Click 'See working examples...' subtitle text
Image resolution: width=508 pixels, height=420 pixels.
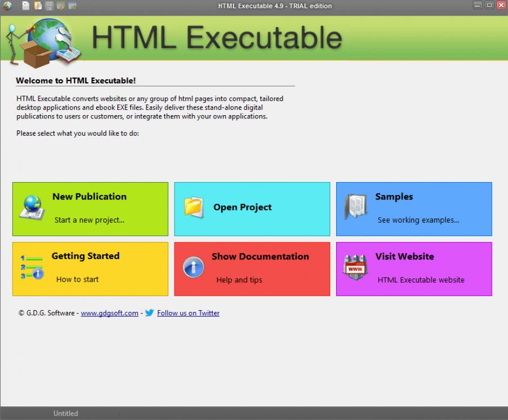(418, 220)
